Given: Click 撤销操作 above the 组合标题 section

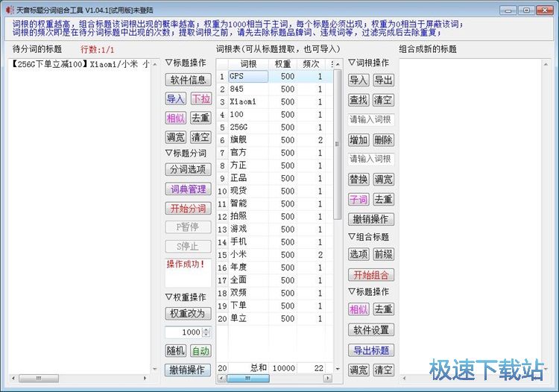Looking at the screenshot, I should click(370, 219).
